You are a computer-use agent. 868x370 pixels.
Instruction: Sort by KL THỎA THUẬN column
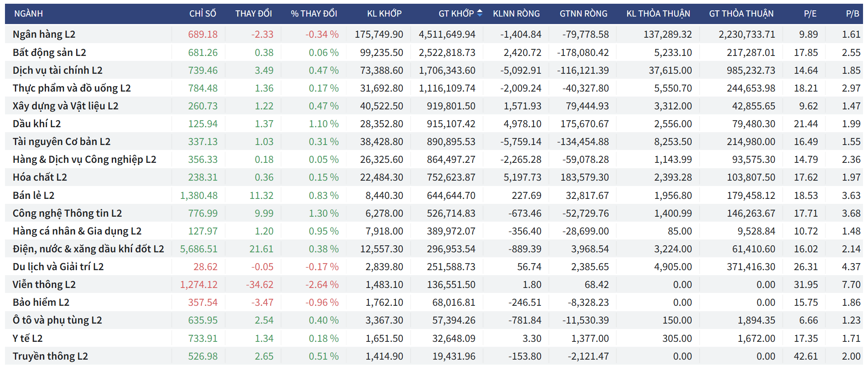658,14
